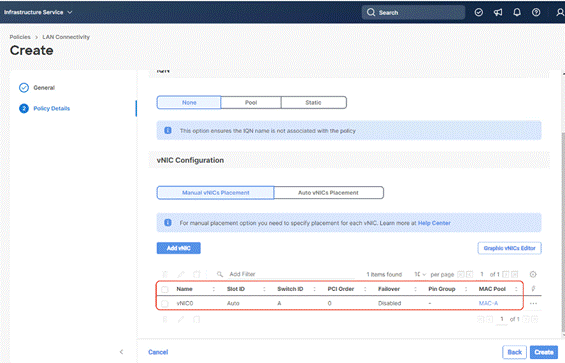Open the help question mark icon
The image size is (565, 363).
click(536, 12)
